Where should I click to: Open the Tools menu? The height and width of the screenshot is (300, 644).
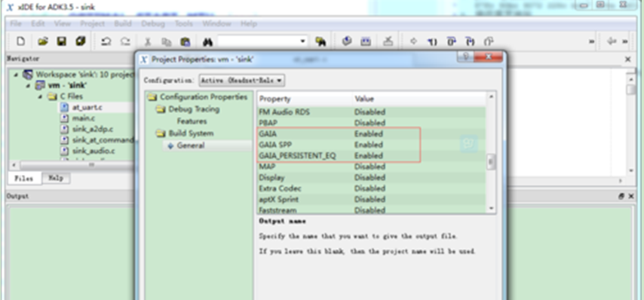(x=183, y=23)
